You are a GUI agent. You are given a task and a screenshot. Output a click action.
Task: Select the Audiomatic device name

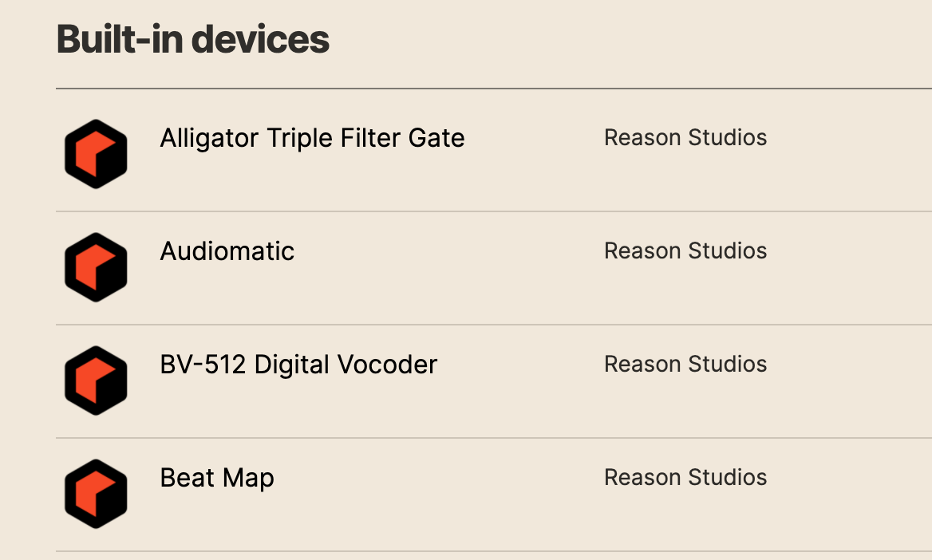(227, 250)
